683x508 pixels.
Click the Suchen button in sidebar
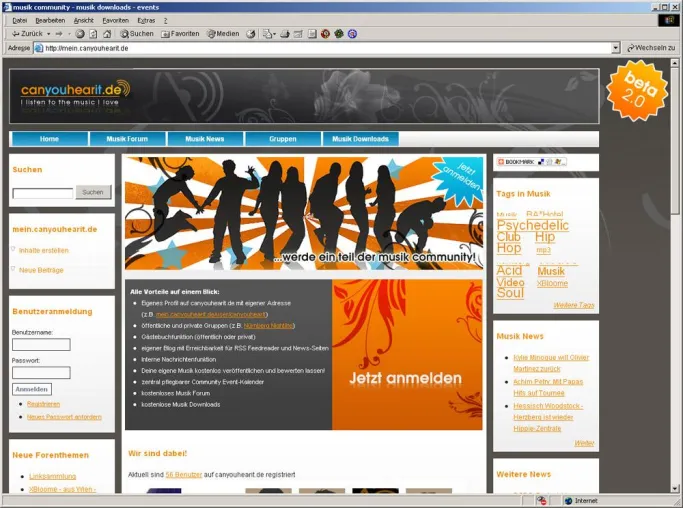[93, 192]
